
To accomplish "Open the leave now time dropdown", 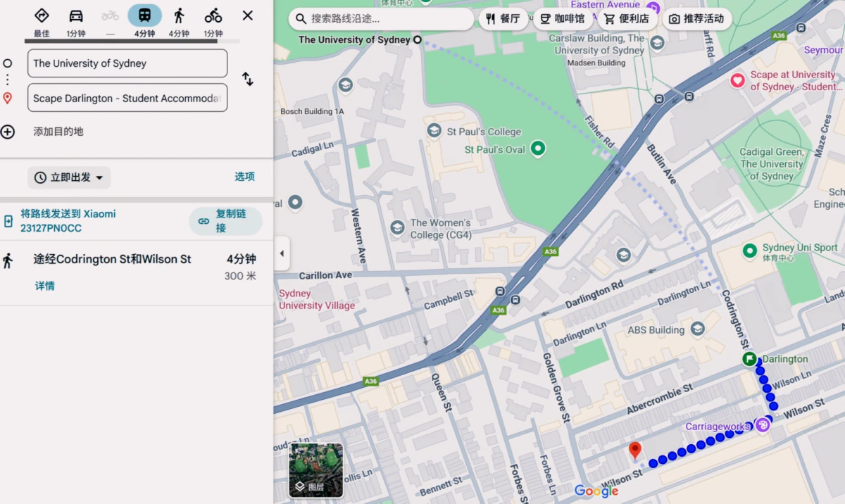I will pos(69,177).
